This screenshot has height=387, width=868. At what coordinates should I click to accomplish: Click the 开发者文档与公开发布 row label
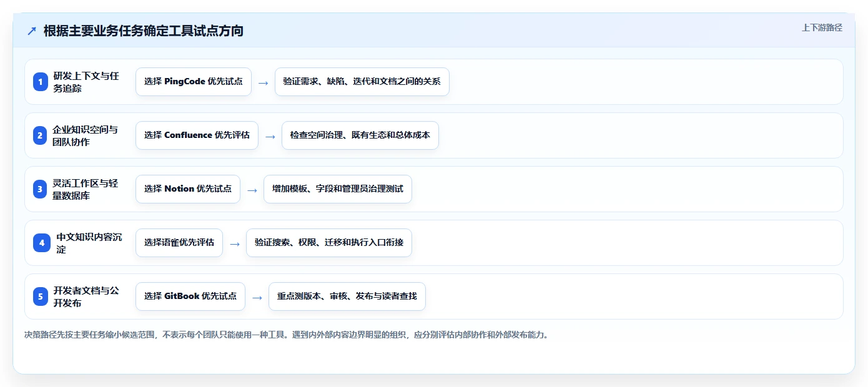point(85,296)
